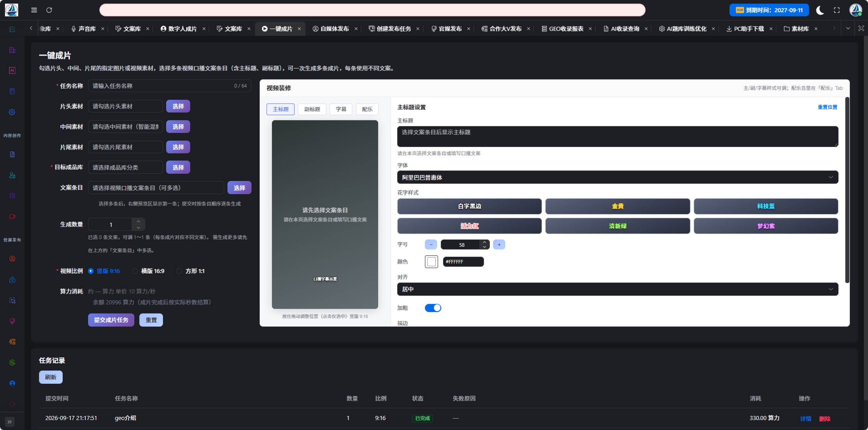Click the focus frame icon at tab bar end
This screenshot has width=868, height=430.
click(861, 29)
